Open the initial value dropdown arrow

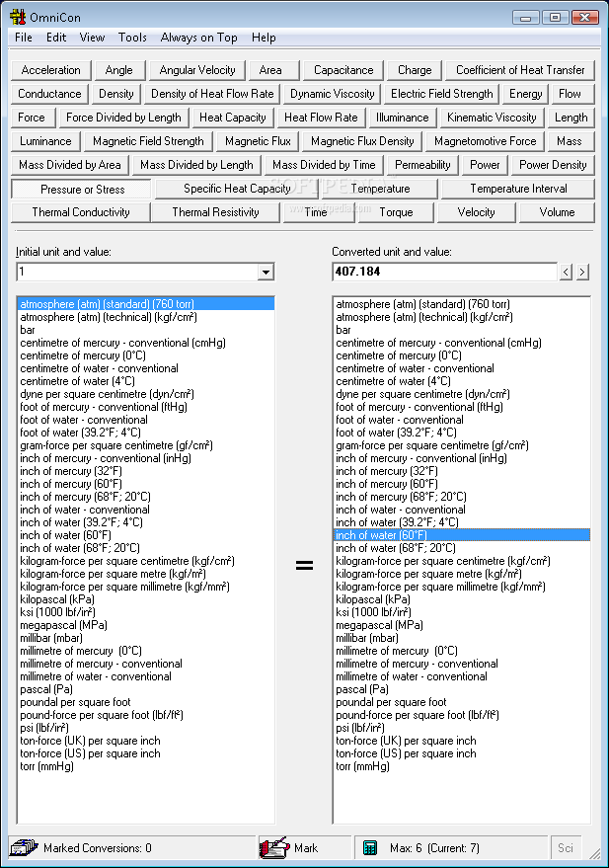pyautogui.click(x=266, y=272)
